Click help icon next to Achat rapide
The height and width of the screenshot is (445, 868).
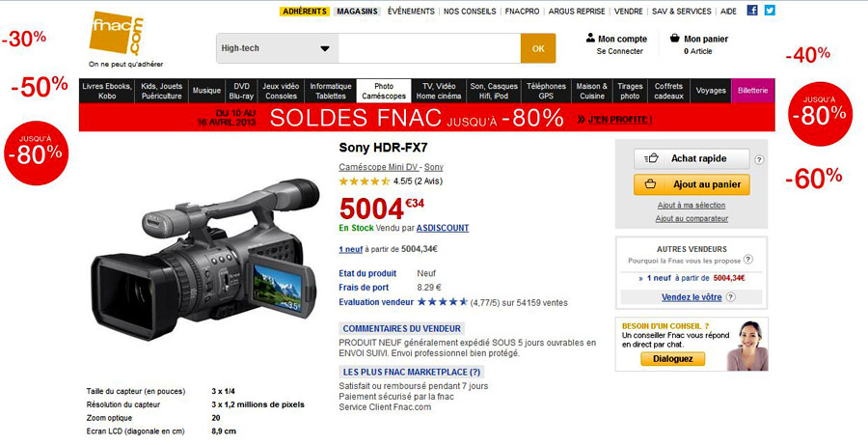coord(759,159)
